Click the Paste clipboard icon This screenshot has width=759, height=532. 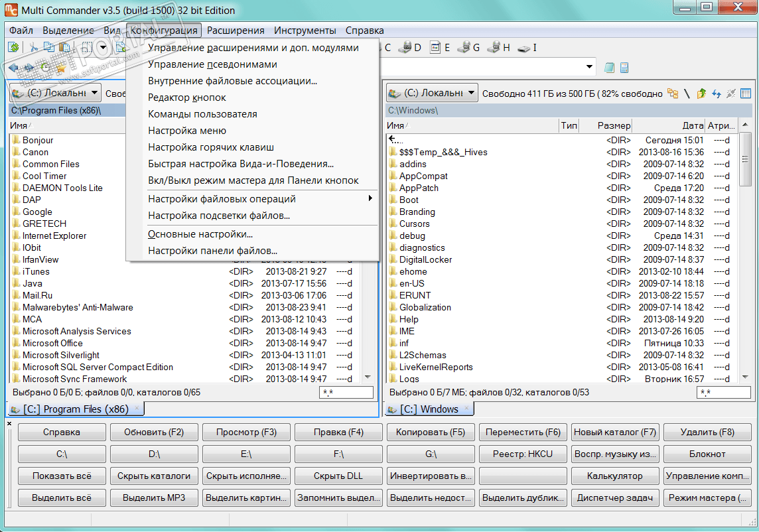(x=64, y=48)
